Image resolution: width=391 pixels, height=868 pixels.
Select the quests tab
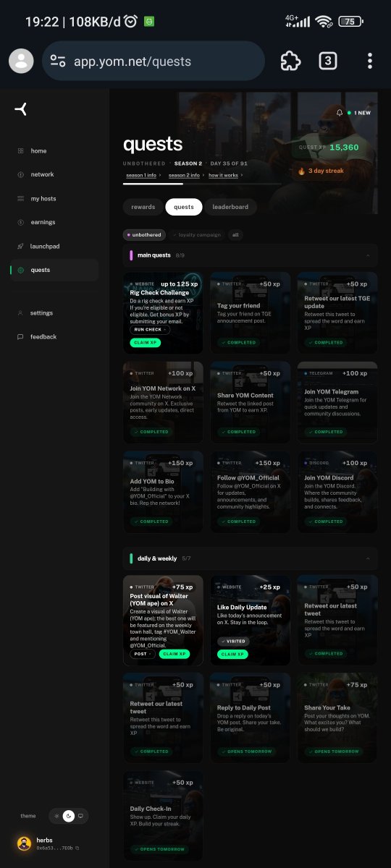[x=184, y=207]
